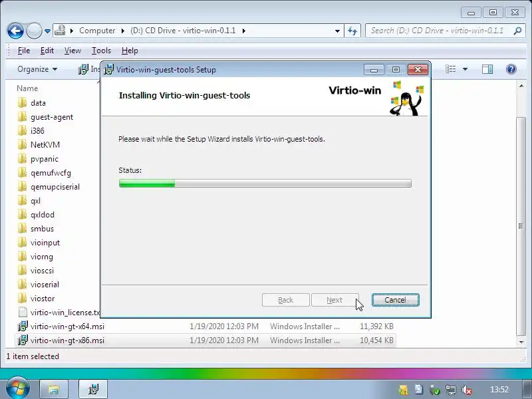The height and width of the screenshot is (399, 532).
Task: Select the vioscsi folder
Action: coord(42,271)
